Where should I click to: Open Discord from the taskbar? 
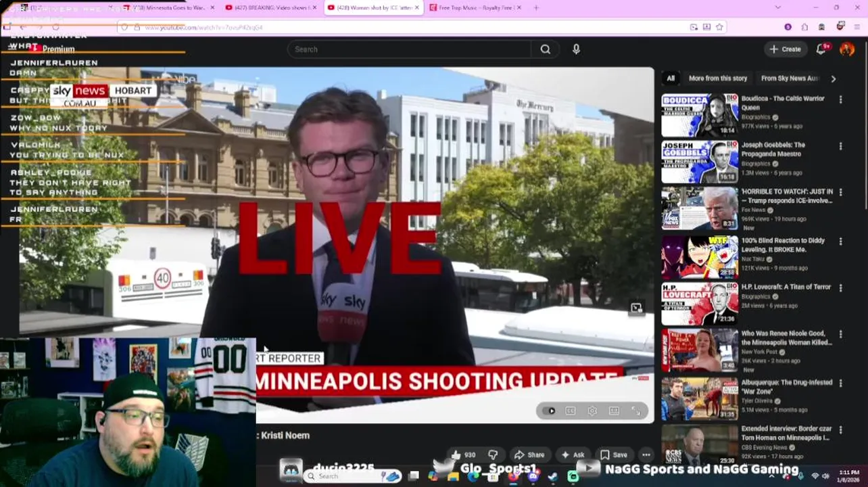coord(533,477)
